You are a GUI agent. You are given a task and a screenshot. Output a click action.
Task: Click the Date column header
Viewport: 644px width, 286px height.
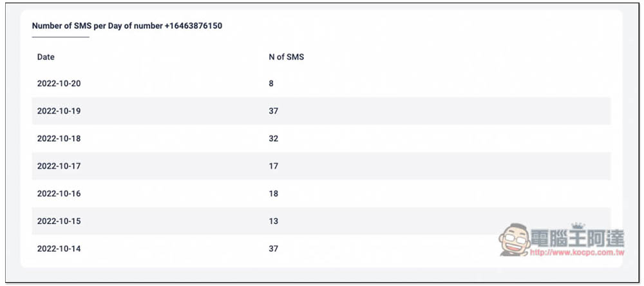[46, 57]
